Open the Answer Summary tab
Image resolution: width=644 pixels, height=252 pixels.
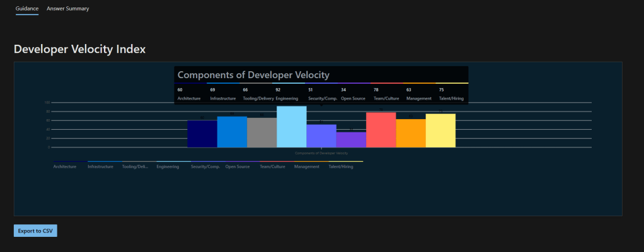tap(67, 9)
